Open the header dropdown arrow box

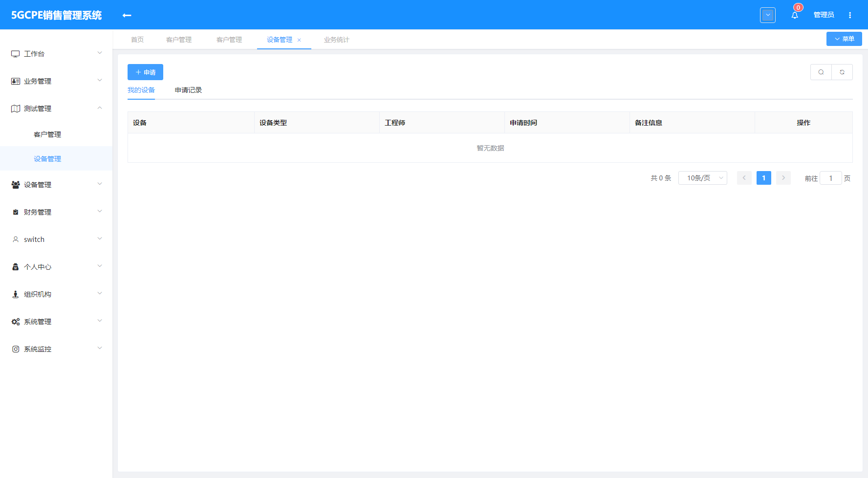(x=768, y=15)
